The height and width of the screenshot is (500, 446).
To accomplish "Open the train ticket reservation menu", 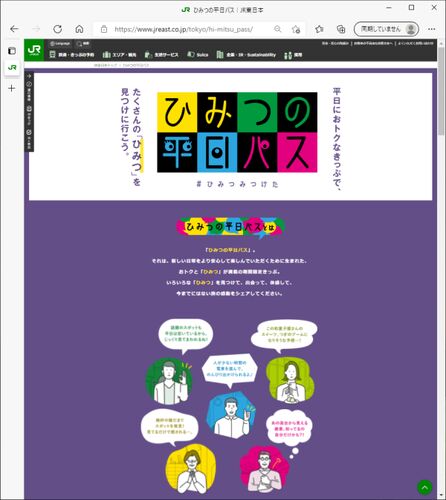I will tap(72, 54).
